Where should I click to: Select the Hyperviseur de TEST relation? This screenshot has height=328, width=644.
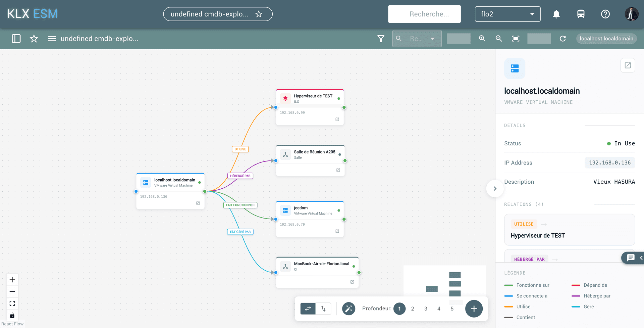coord(570,230)
